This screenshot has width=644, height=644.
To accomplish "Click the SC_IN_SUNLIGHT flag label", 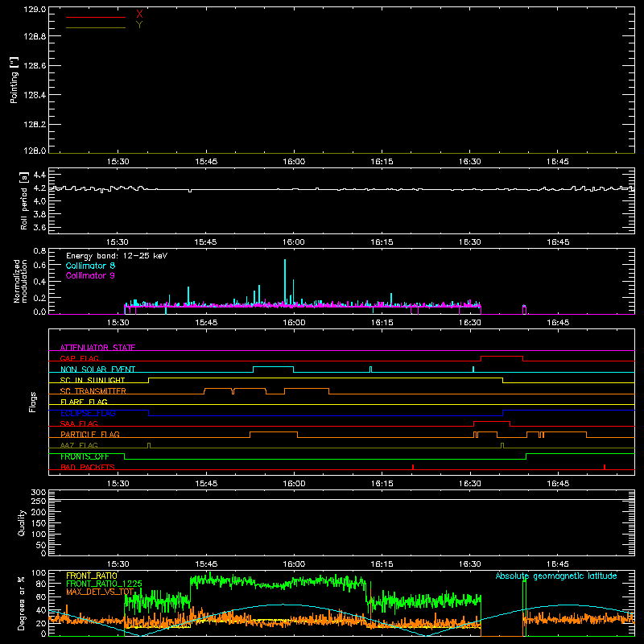I will (93, 380).
